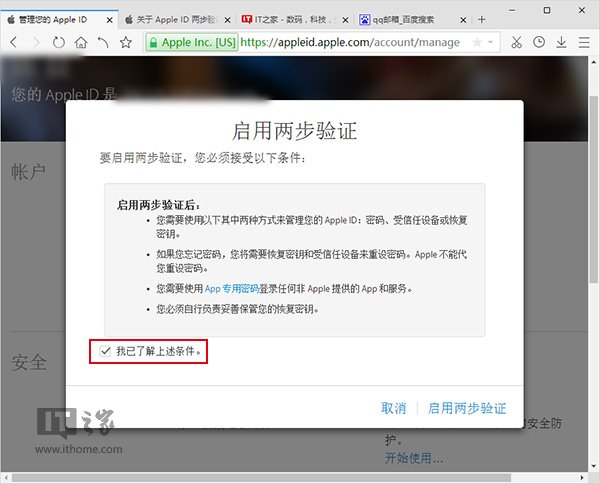Click horizontal scrollbar left arrow

5,477
